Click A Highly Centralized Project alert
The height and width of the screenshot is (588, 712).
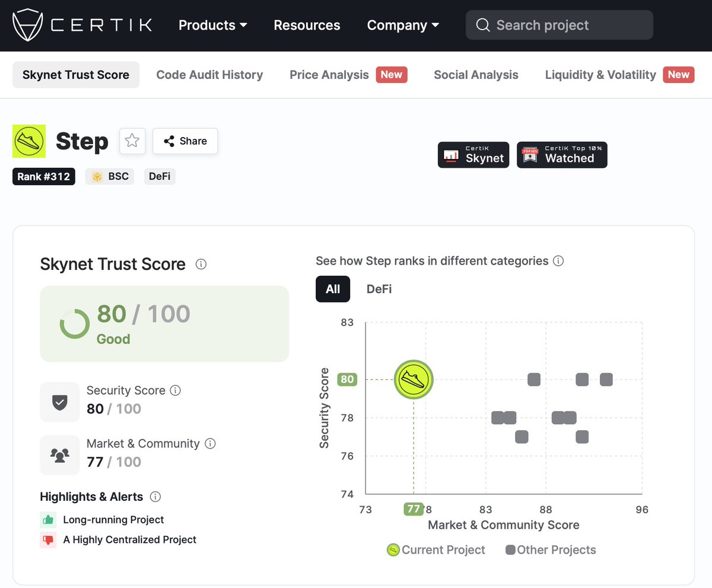click(x=129, y=540)
